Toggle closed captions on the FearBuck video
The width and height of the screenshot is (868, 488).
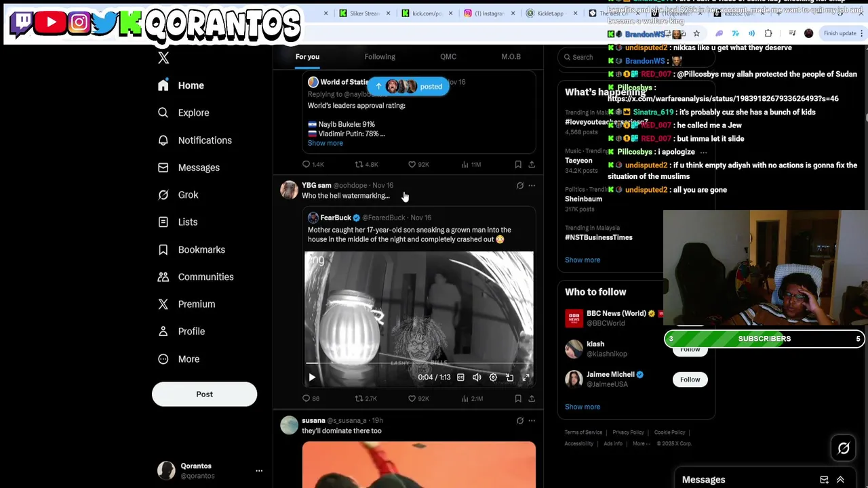460,378
